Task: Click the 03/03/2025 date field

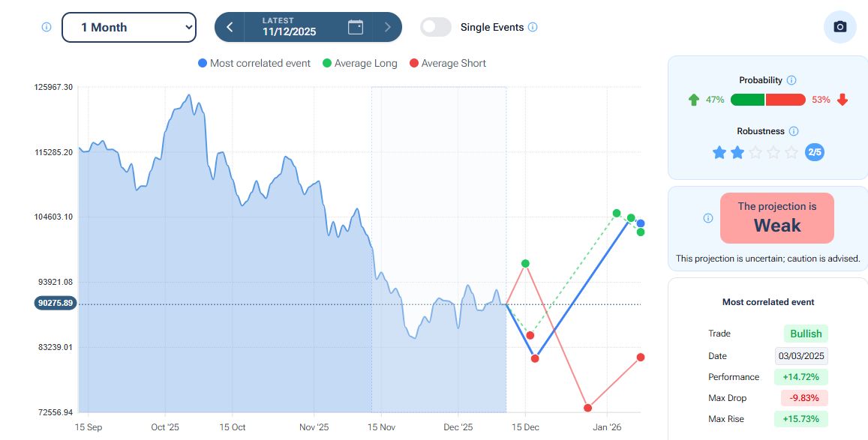Action: coord(801,356)
